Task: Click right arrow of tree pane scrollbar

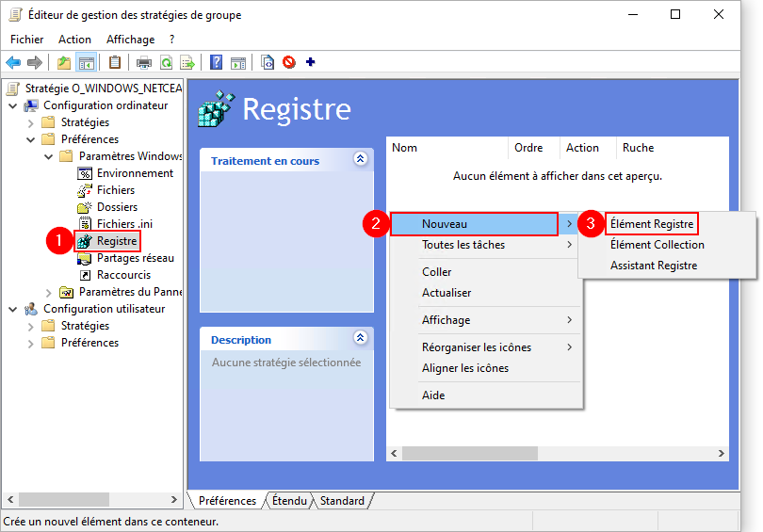Action: tap(173, 499)
